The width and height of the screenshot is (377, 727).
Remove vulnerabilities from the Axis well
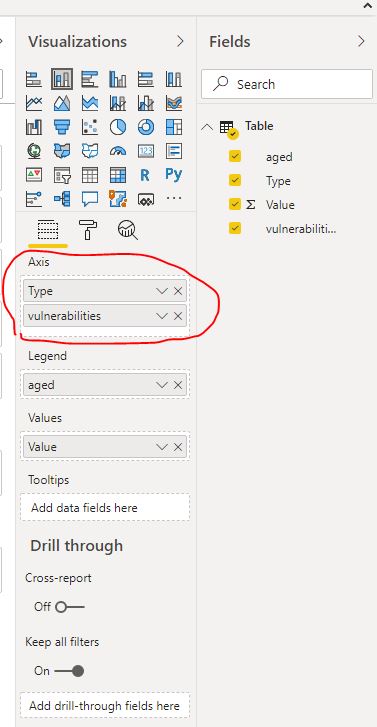pyautogui.click(x=178, y=316)
